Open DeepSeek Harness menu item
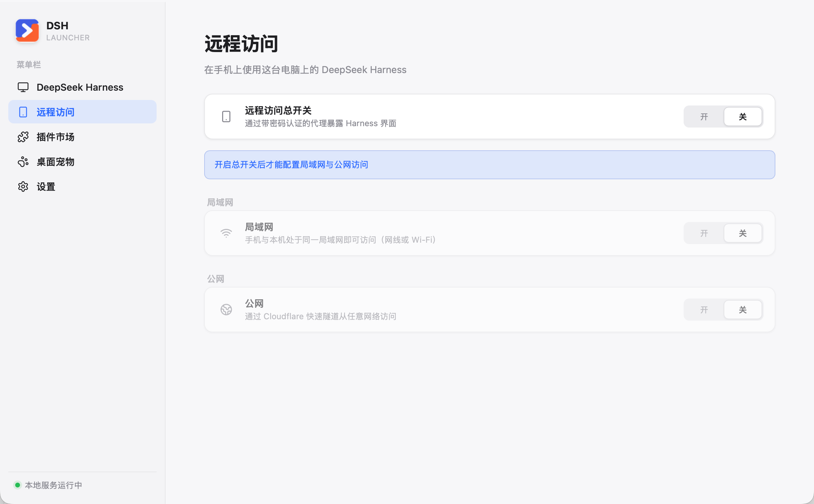 coord(82,87)
